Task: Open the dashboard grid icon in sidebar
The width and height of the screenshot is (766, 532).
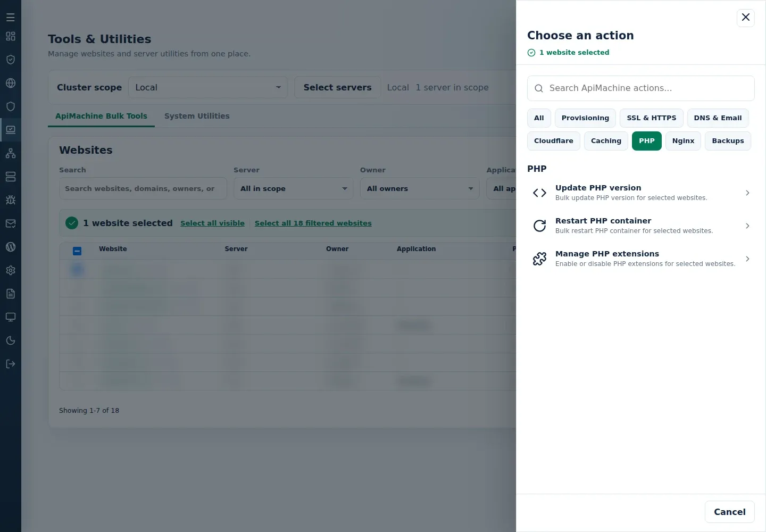Action: (11, 36)
